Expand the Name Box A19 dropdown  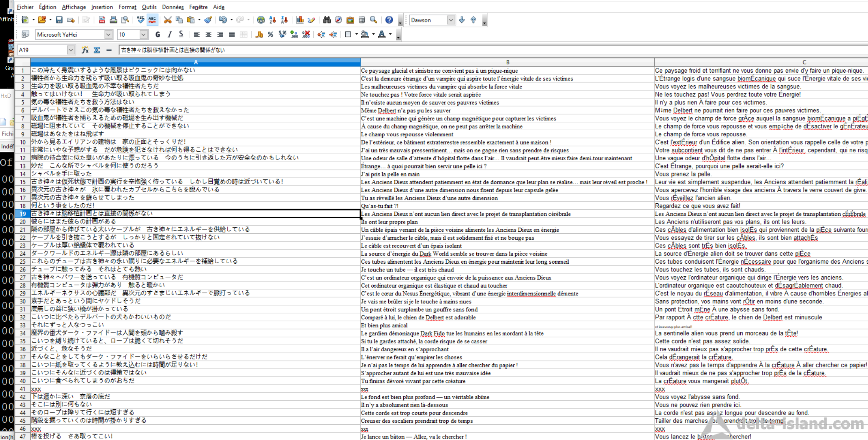(71, 50)
